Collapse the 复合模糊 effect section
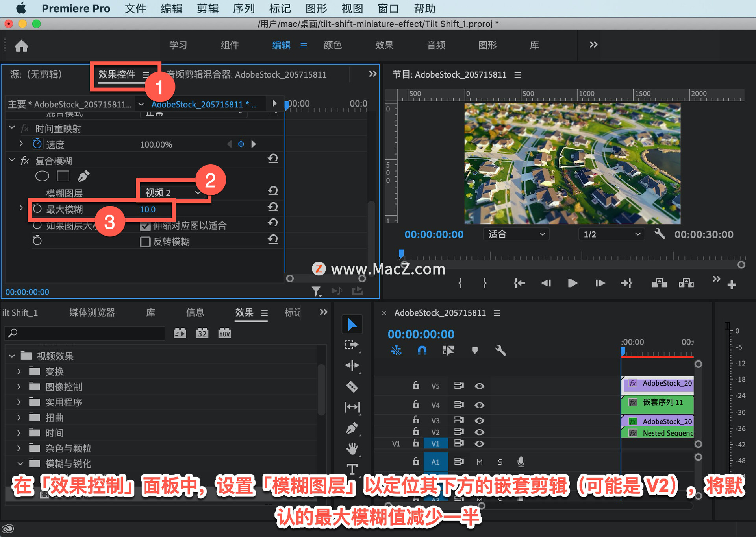The image size is (756, 537). pyautogui.click(x=12, y=160)
